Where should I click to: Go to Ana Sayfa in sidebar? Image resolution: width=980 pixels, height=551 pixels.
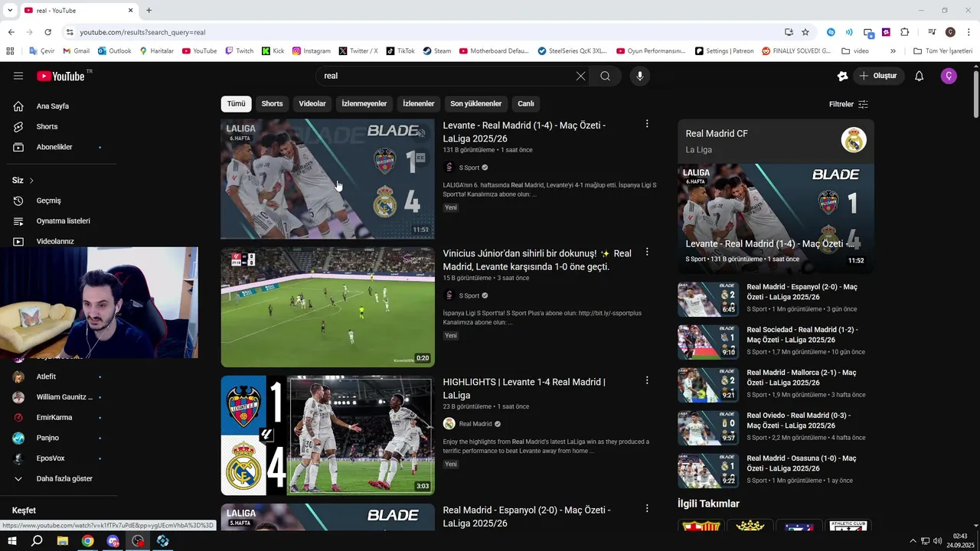pos(53,106)
